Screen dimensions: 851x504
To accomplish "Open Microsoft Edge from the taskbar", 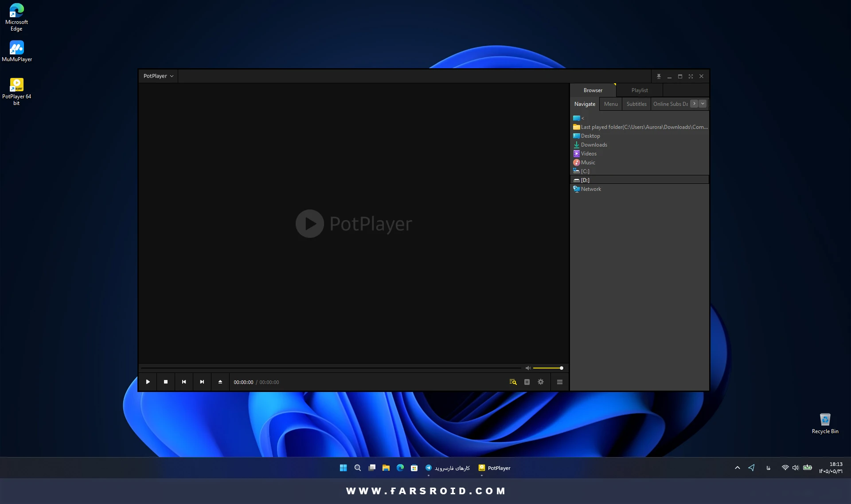I will point(400,468).
